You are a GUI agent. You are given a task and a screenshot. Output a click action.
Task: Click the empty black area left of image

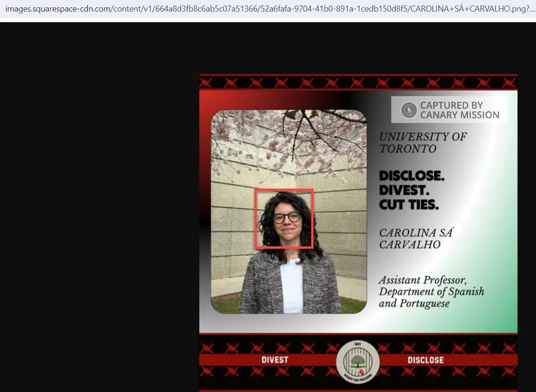[x=99, y=205]
